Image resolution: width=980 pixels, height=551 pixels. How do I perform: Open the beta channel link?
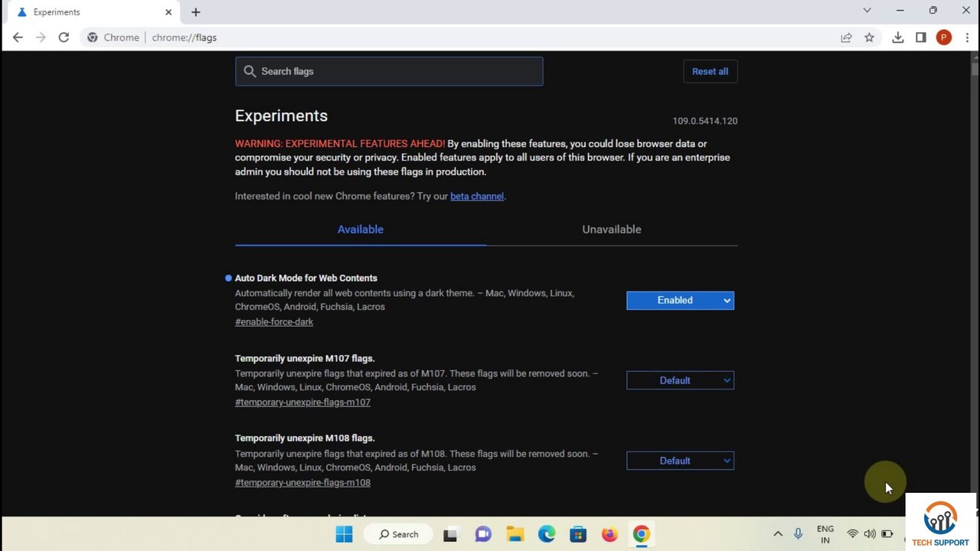[x=477, y=197]
